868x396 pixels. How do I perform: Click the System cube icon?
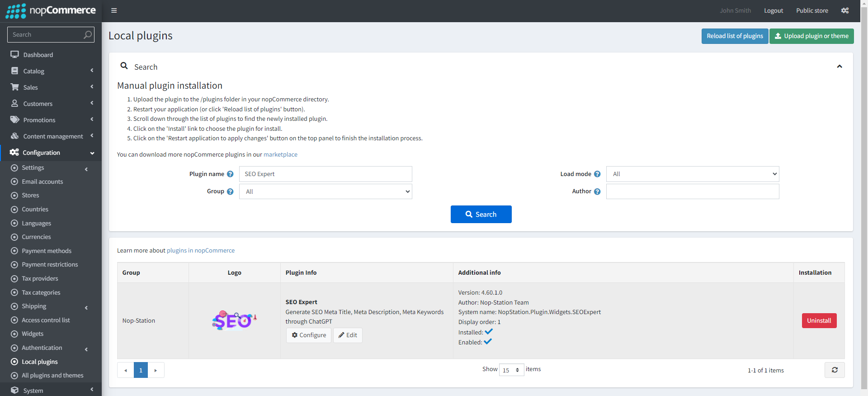(x=15, y=390)
